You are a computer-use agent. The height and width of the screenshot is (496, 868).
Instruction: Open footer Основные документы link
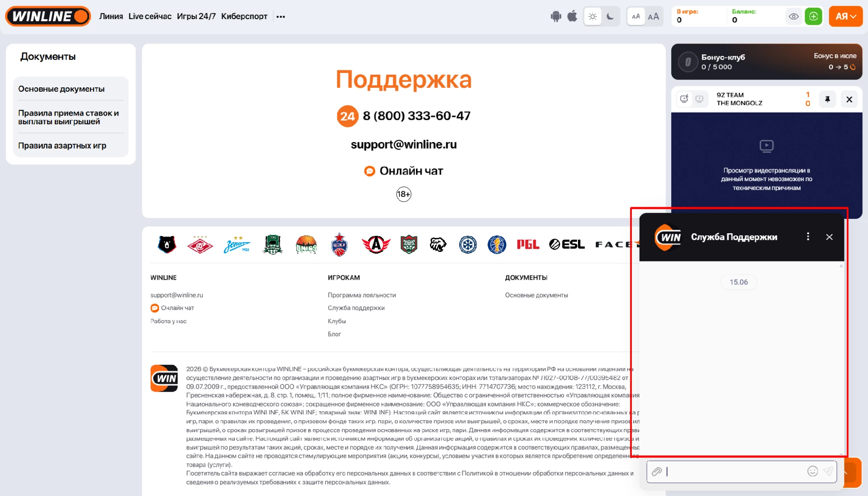[x=536, y=295]
